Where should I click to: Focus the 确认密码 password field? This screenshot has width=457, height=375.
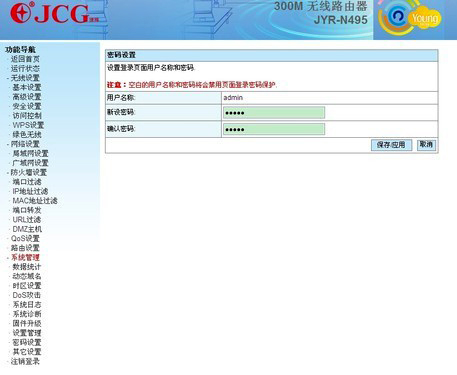(x=274, y=129)
